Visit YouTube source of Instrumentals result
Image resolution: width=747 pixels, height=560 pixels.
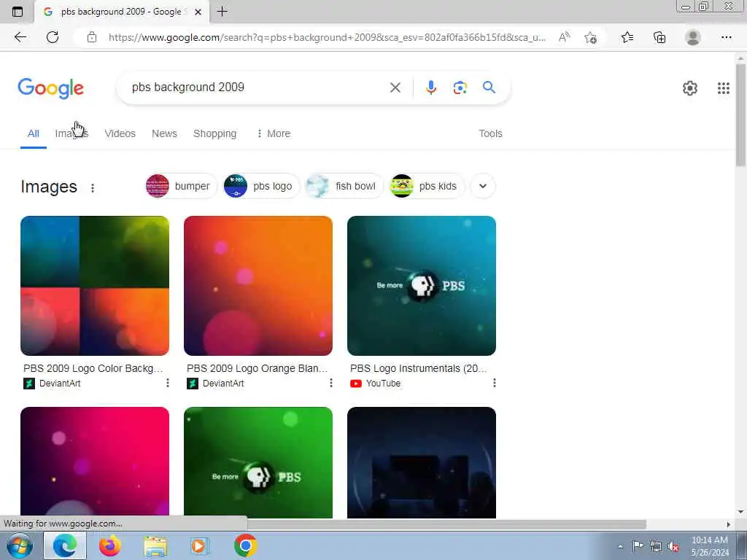coord(376,384)
